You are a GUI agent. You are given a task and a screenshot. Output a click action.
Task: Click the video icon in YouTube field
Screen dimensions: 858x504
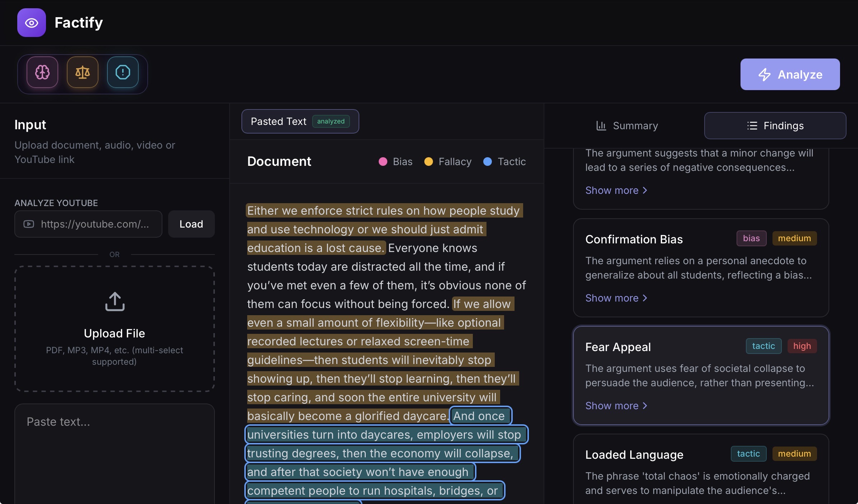click(29, 224)
